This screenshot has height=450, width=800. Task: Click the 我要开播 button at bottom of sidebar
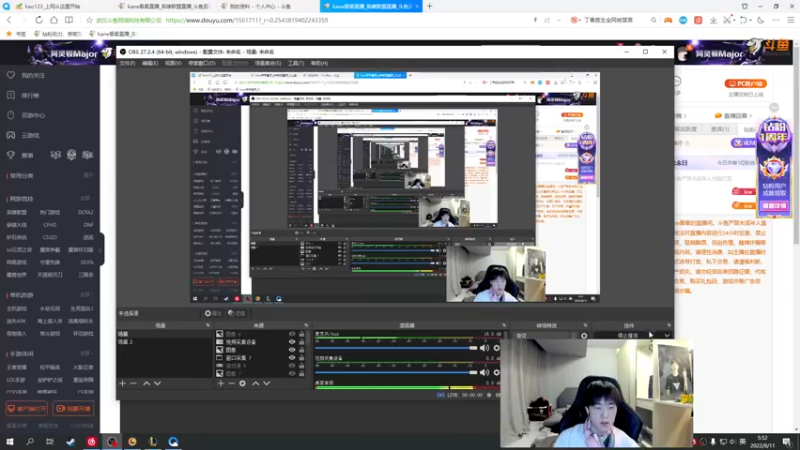point(73,409)
